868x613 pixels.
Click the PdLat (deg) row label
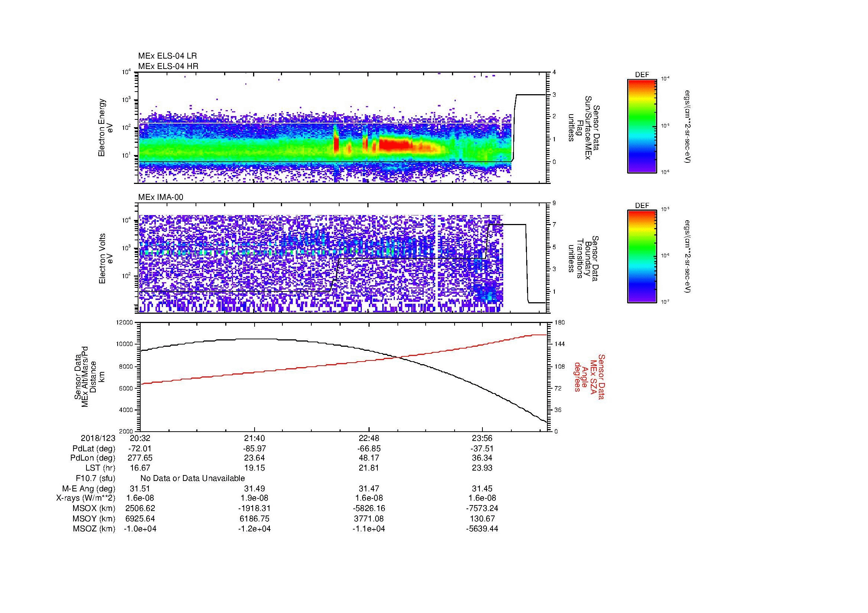click(x=94, y=449)
